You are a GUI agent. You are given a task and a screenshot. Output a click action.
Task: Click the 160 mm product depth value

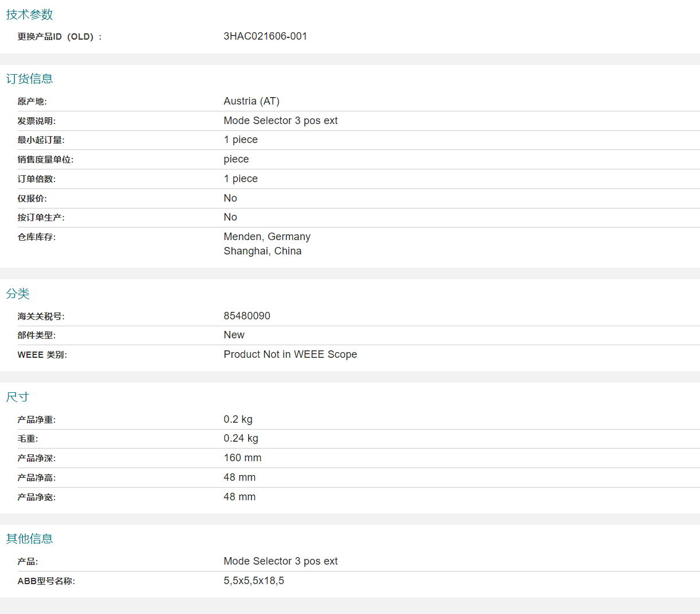pyautogui.click(x=242, y=458)
